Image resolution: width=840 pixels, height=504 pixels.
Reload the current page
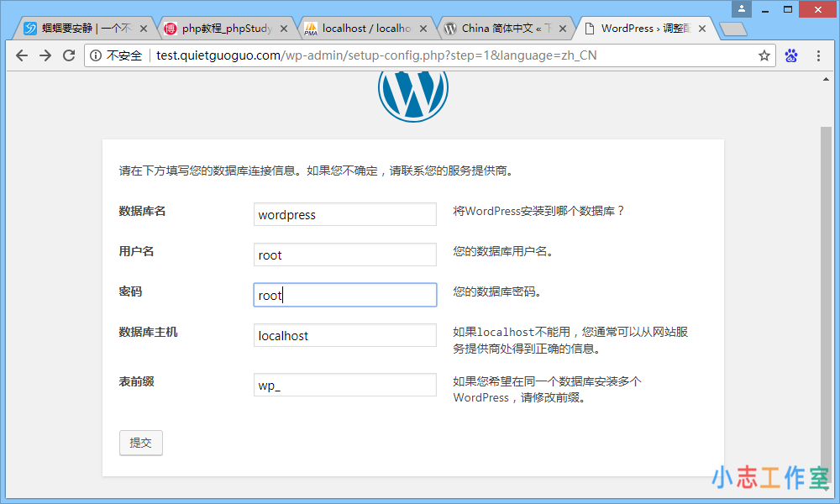pyautogui.click(x=69, y=55)
